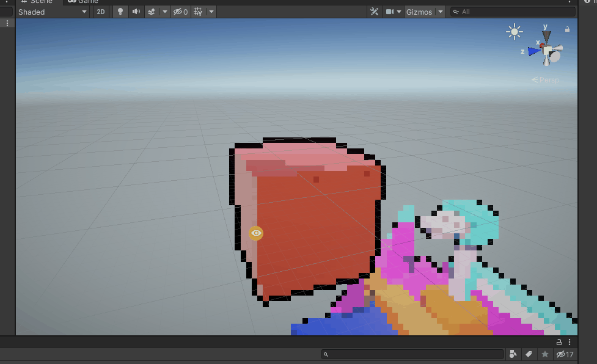Image resolution: width=597 pixels, height=364 pixels.
Task: Switch the Persp projection label
Action: click(x=545, y=80)
